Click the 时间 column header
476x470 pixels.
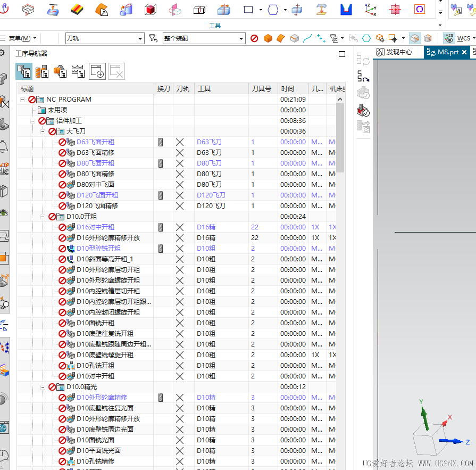[293, 89]
